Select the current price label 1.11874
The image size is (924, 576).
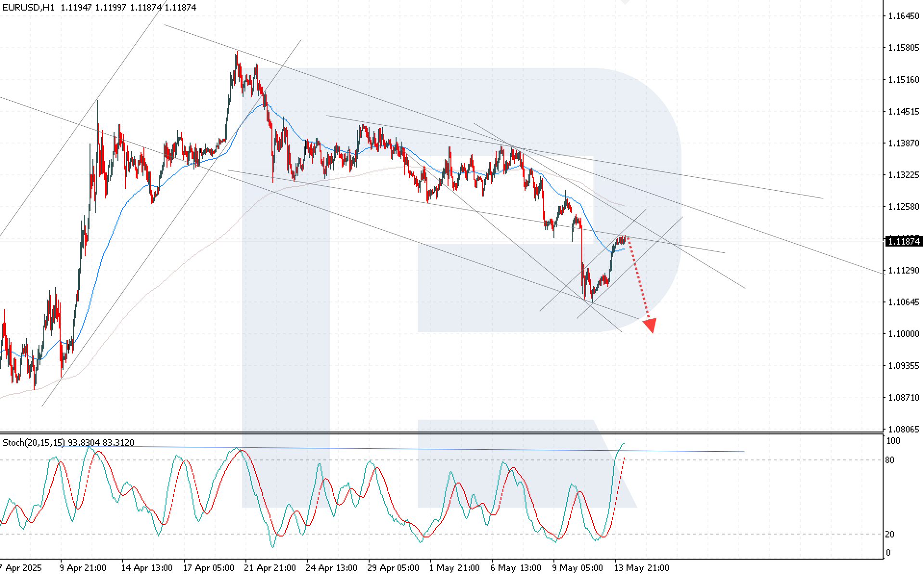[904, 241]
